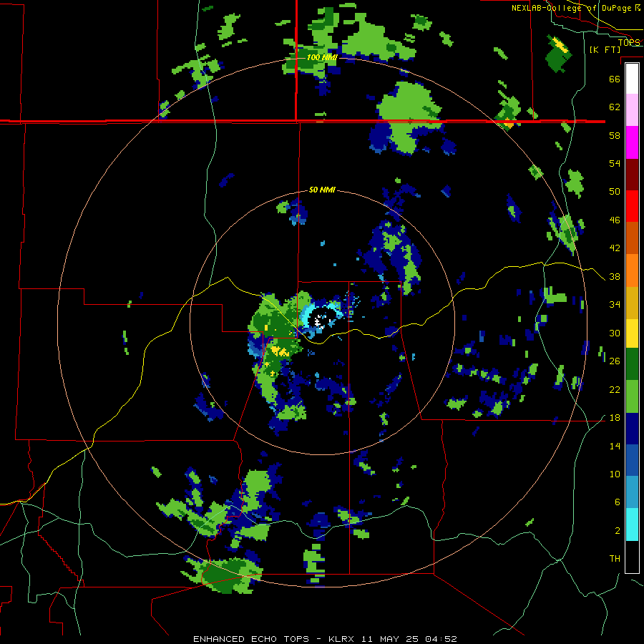
Task: Click the legend value "42"
Action: coord(615,248)
